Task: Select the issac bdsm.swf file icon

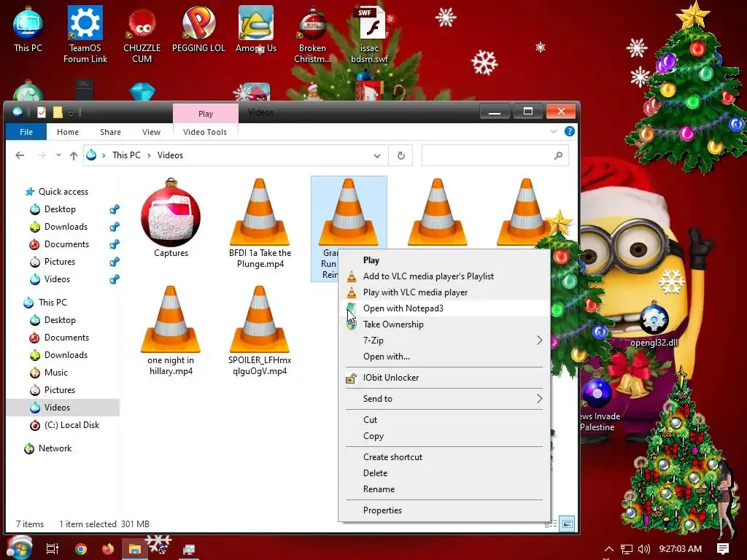Action: [369, 34]
